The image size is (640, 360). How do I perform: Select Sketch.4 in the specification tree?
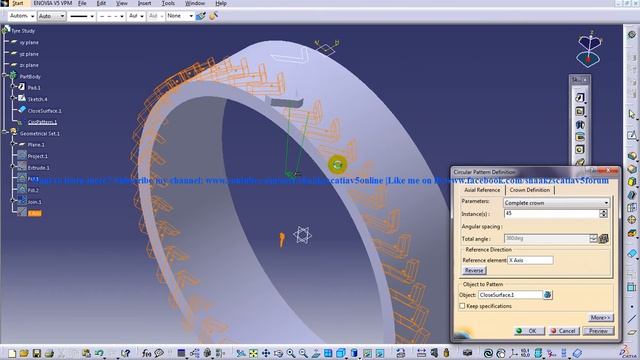tap(37, 99)
